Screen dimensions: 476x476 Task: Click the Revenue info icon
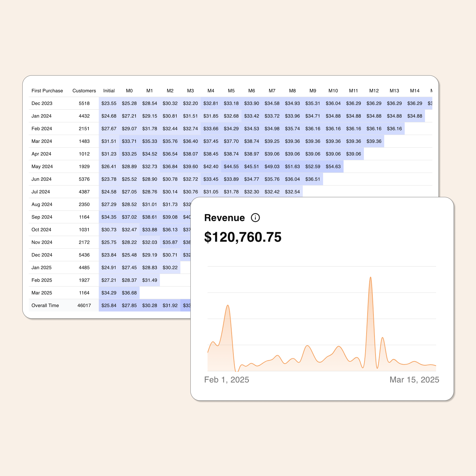tap(255, 218)
